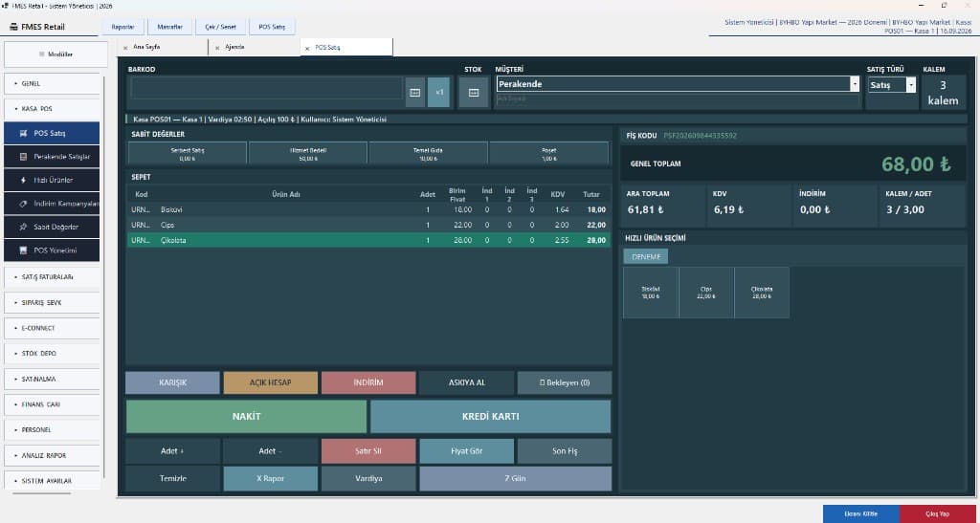Open the barcode keypad icon next to Barkod field

(x=415, y=93)
